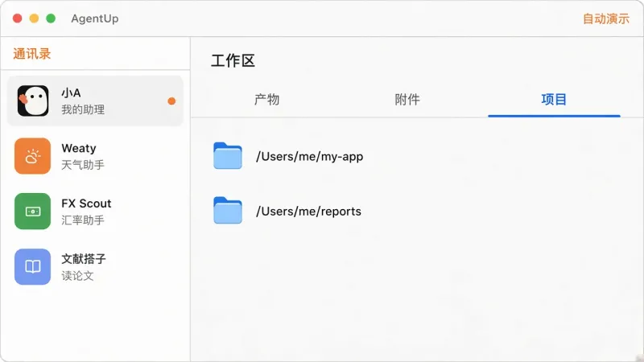Viewport: 644px width, 362px height.
Task: Select the /Users/me/reports path text
Action: coord(308,212)
